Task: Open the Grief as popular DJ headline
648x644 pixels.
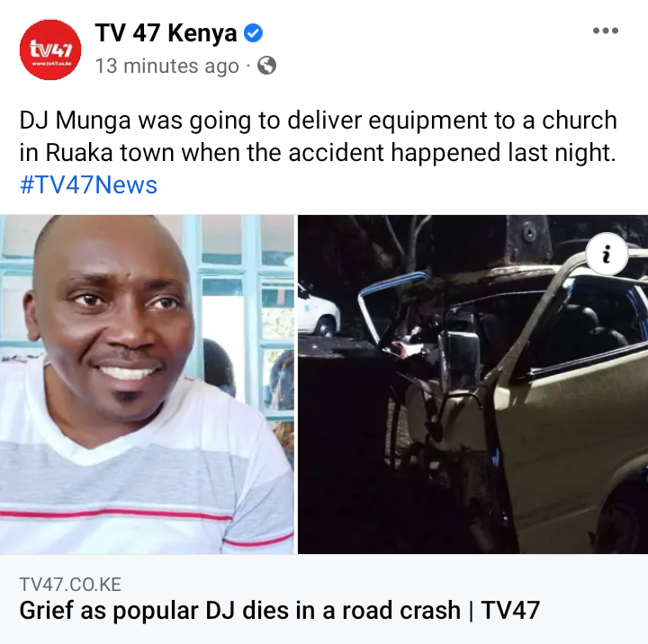Action: click(x=279, y=610)
